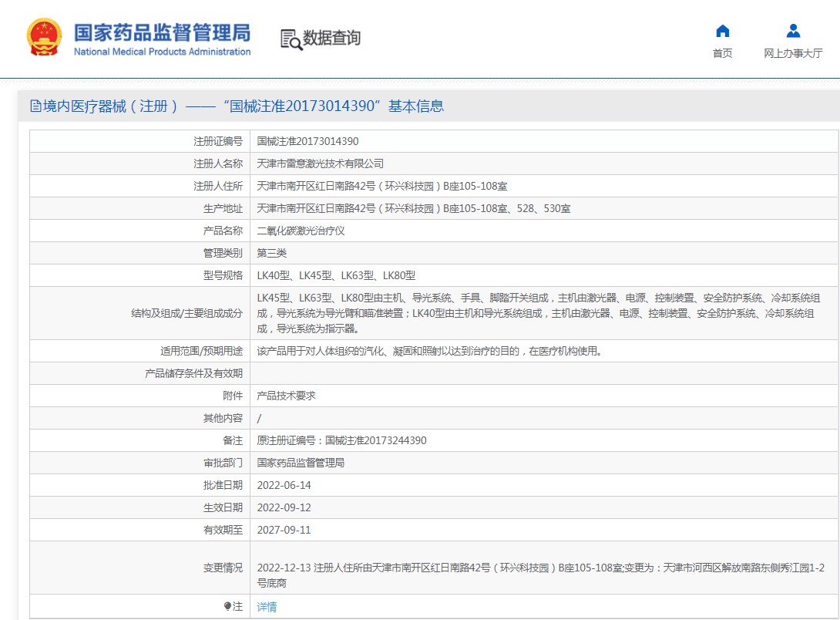Click the 其他内容 slash value
840x620 pixels.
pos(259,418)
